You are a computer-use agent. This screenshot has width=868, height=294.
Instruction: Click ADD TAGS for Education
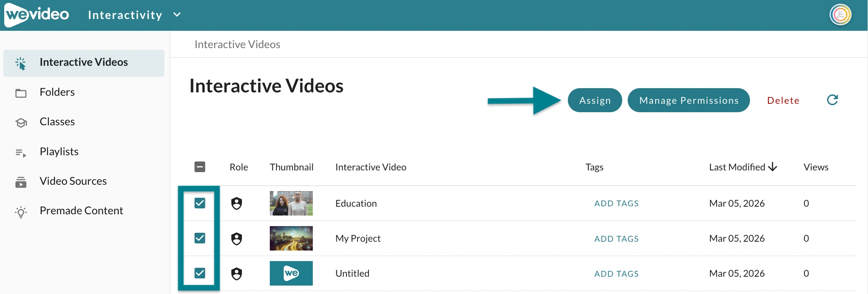pos(616,203)
